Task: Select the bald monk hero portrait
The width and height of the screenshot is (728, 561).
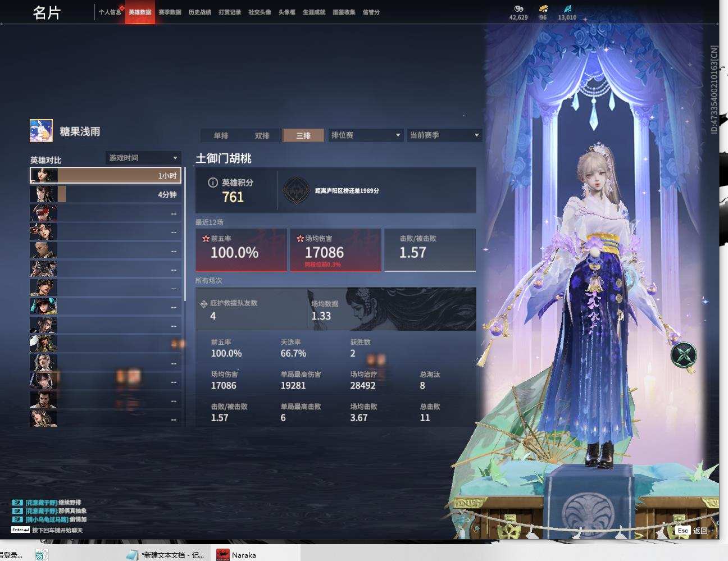Action: [x=43, y=250]
